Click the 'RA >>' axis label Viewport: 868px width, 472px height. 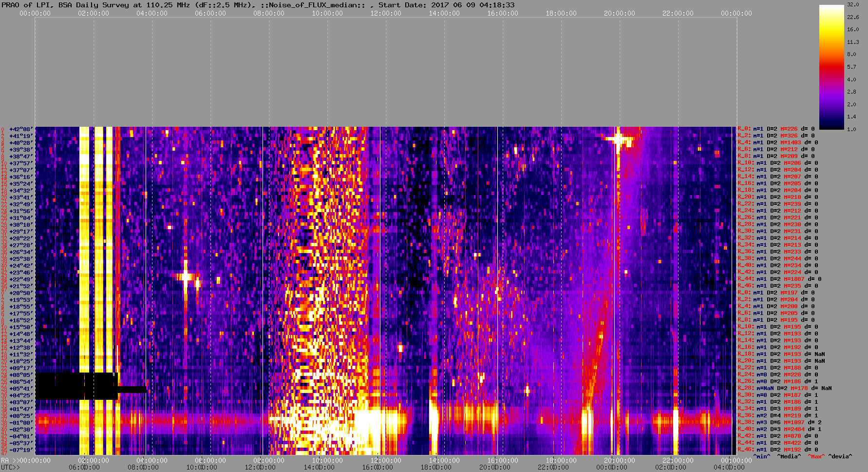tap(9, 460)
